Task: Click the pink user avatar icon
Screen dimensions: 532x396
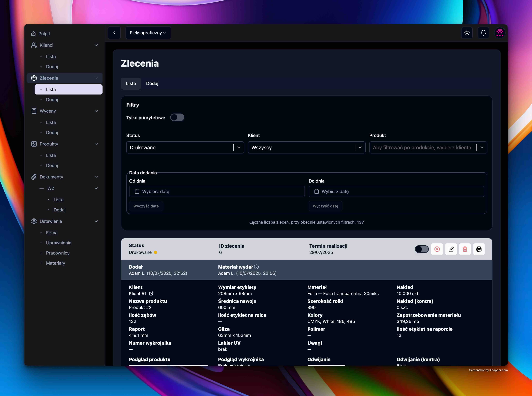Action: [500, 33]
